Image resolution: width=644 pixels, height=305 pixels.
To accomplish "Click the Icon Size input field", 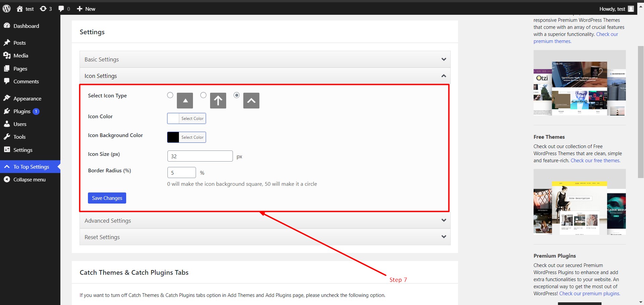I will [x=200, y=156].
